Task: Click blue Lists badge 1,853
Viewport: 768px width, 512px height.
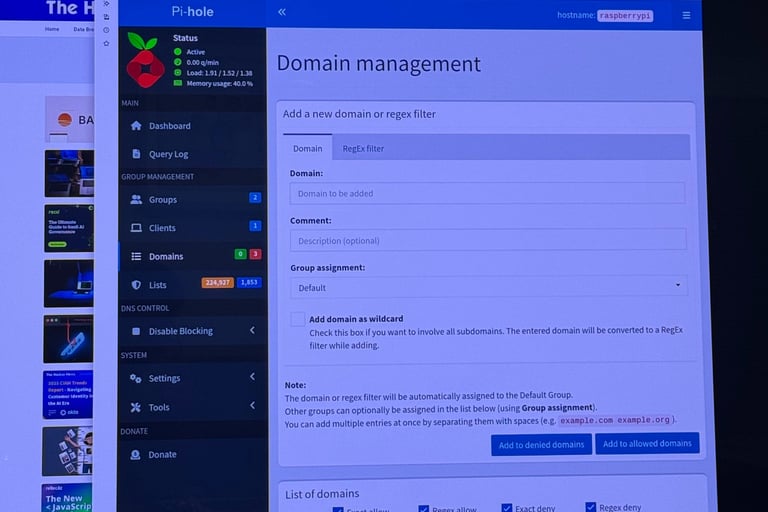Action: coord(249,282)
